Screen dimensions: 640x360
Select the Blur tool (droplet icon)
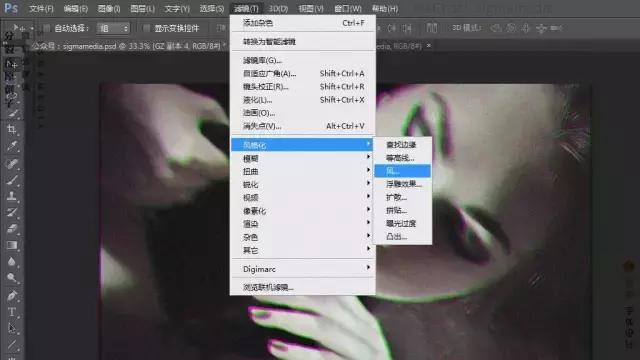coord(12,261)
